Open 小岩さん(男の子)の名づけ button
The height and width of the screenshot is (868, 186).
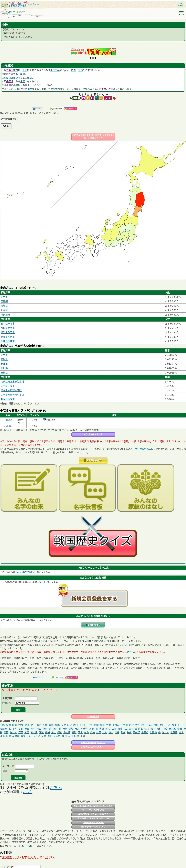coord(93,743)
